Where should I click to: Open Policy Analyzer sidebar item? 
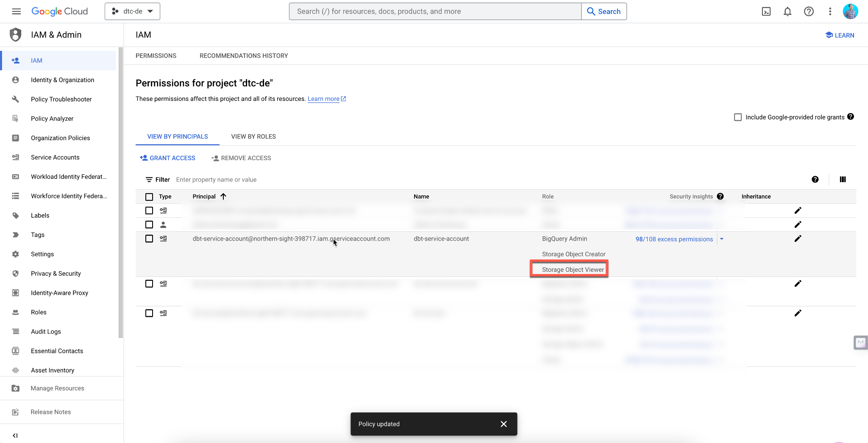58,119
